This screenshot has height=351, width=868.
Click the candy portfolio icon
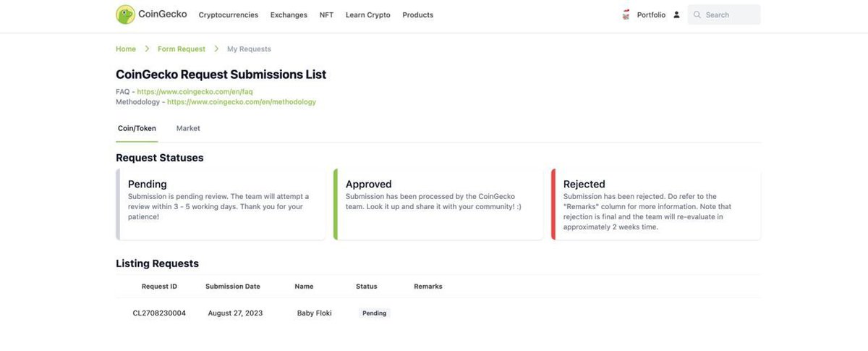pos(626,14)
